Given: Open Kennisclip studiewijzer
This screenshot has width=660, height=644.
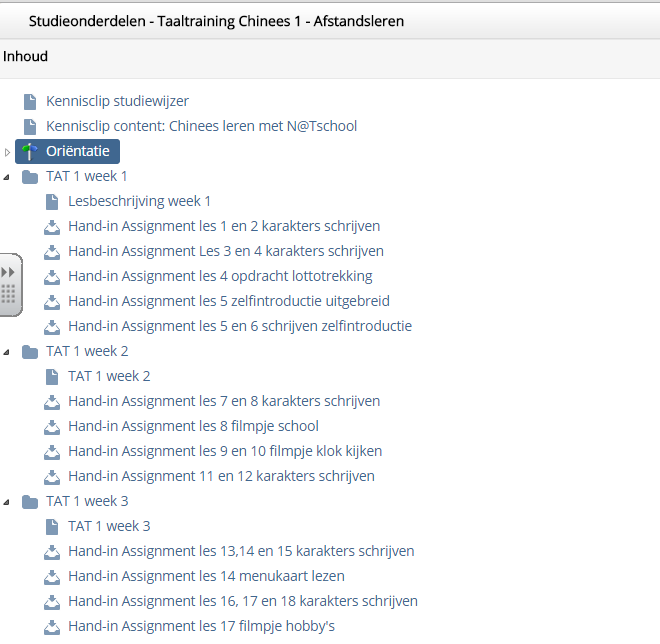Looking at the screenshot, I should (117, 101).
